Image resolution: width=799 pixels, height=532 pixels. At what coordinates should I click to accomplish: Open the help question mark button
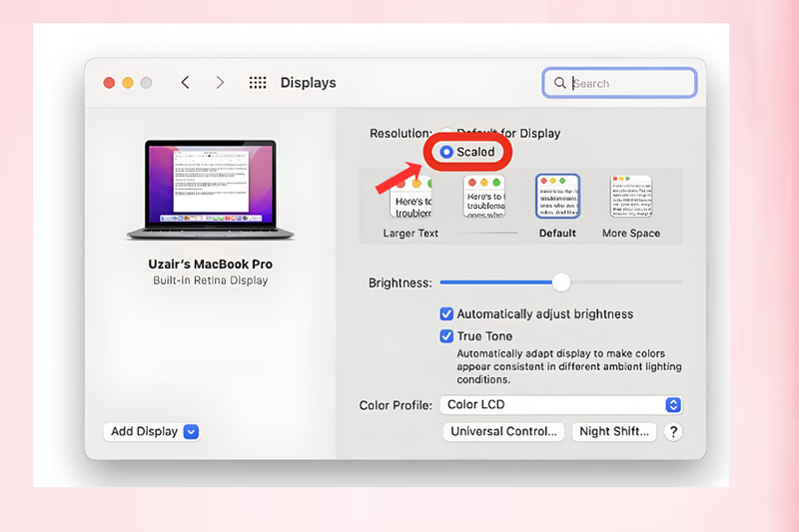coord(673,432)
